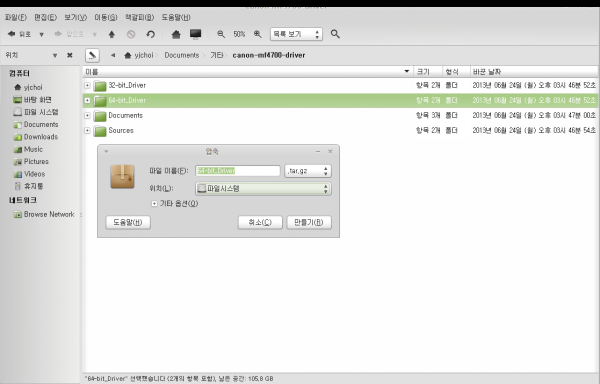Sort by 바꾼 날짜 column header
The image size is (600, 384).
[x=534, y=72]
